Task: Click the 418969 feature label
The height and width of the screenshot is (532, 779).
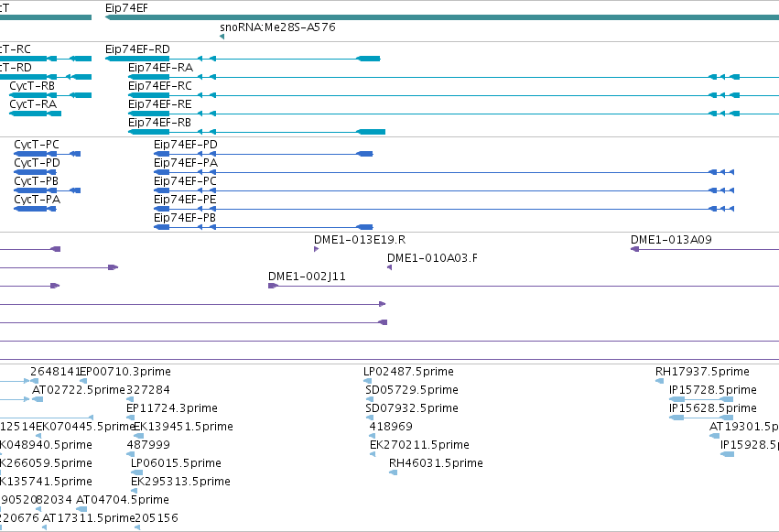Action: [391, 427]
